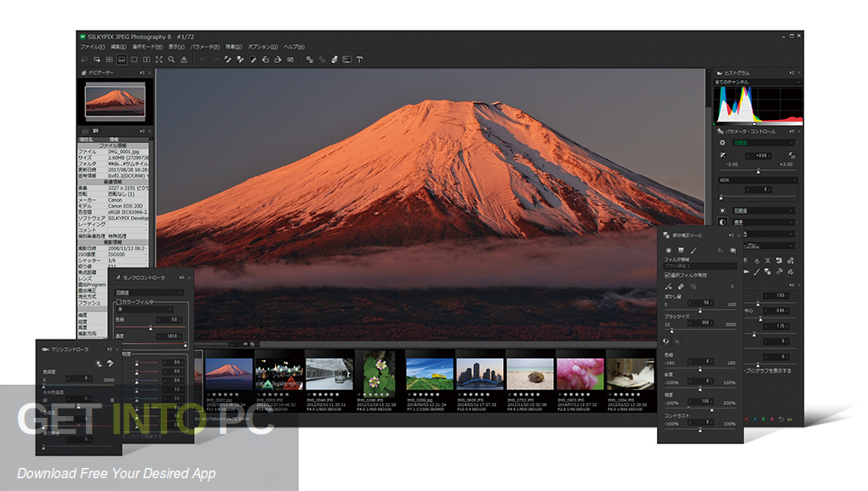Click the white balance sun icon
Screen dimensions: 868x491
[x=722, y=210]
